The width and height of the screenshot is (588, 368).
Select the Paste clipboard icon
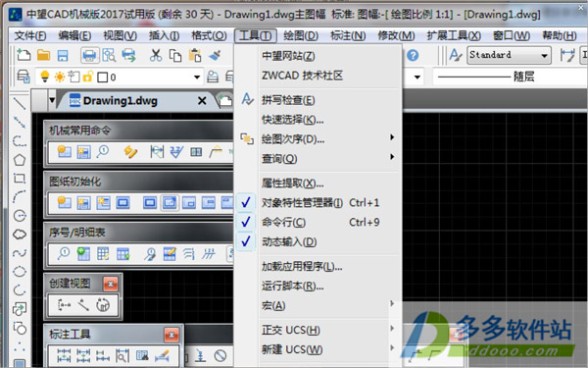[x=195, y=56]
